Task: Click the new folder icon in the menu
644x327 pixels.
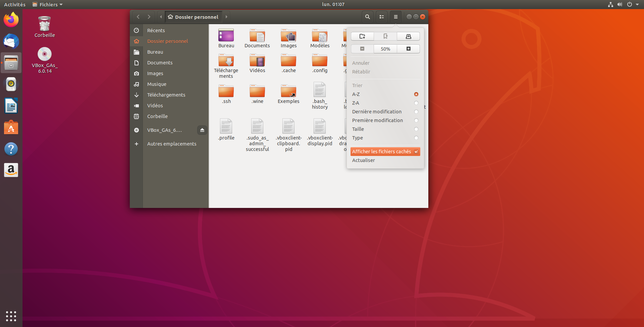Action: [x=362, y=36]
